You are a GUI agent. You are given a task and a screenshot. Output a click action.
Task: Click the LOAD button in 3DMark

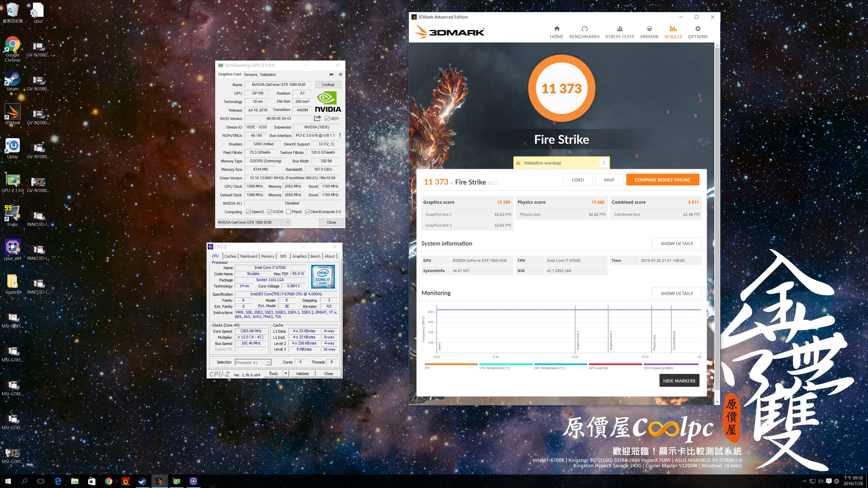pos(578,180)
